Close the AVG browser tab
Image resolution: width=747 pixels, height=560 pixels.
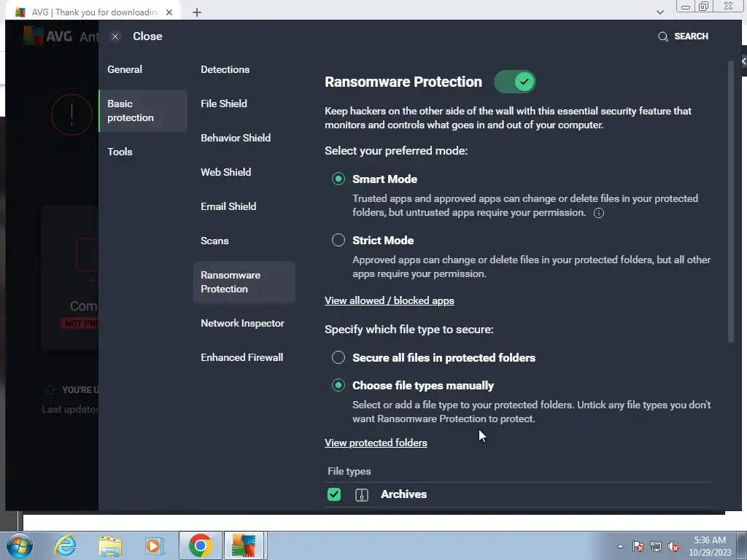tap(169, 12)
